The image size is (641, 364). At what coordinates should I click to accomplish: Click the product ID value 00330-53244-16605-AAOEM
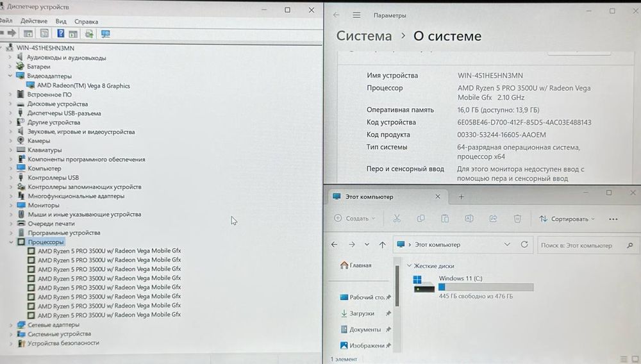click(502, 135)
